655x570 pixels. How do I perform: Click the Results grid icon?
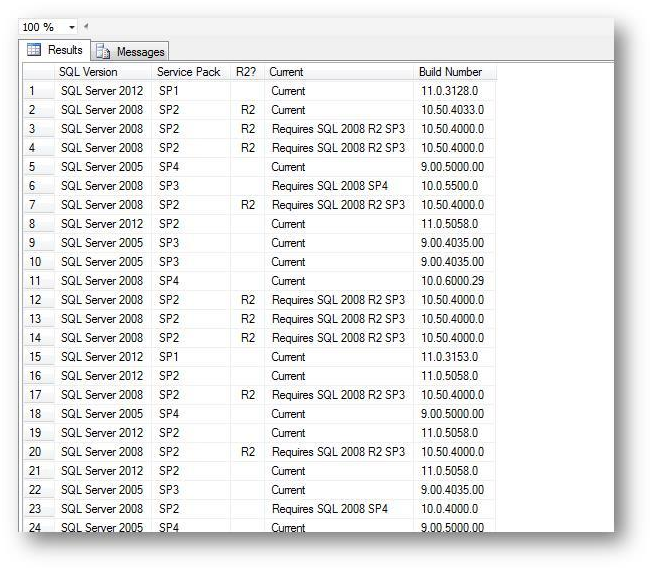[x=34, y=50]
